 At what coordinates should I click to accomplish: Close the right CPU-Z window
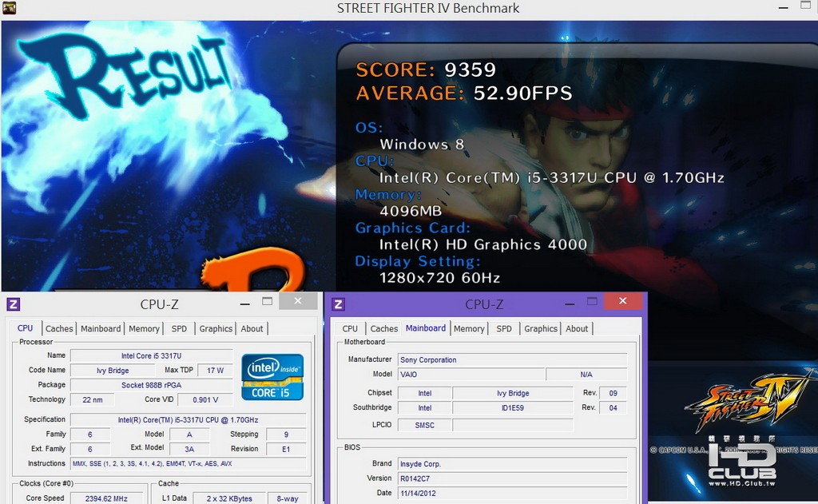[622, 301]
